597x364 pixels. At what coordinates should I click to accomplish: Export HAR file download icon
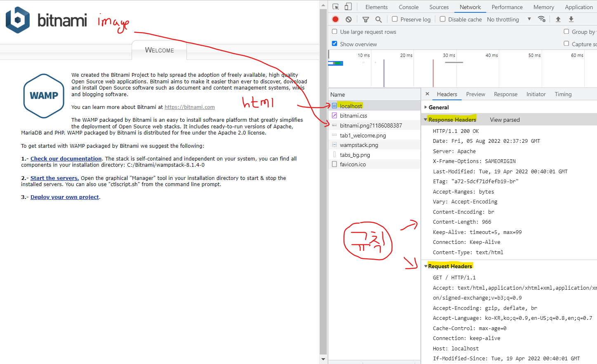click(x=571, y=19)
